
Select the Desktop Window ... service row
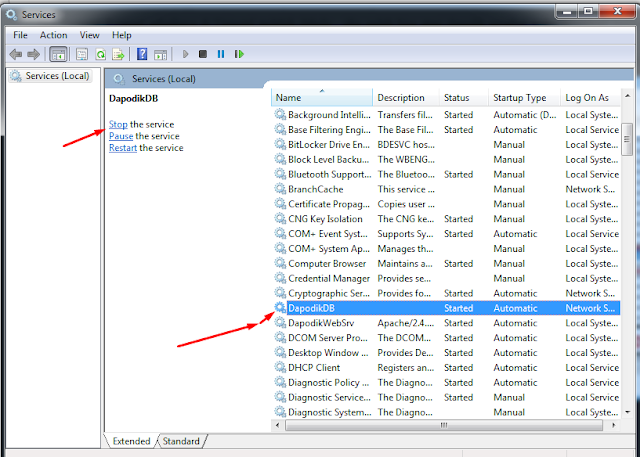coord(446,353)
